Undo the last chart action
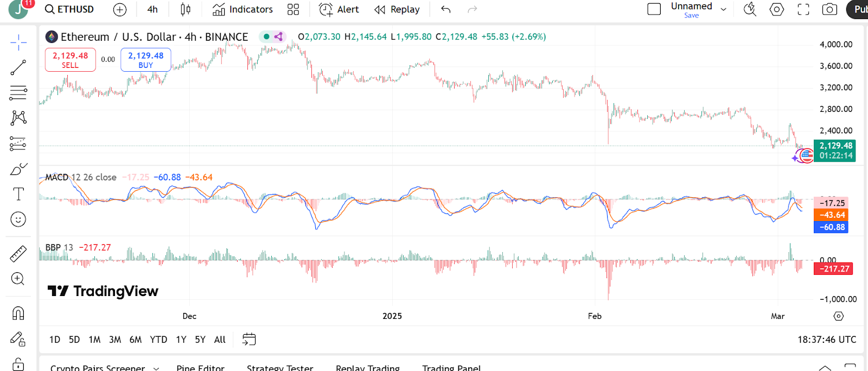The height and width of the screenshot is (371, 868). click(x=446, y=9)
